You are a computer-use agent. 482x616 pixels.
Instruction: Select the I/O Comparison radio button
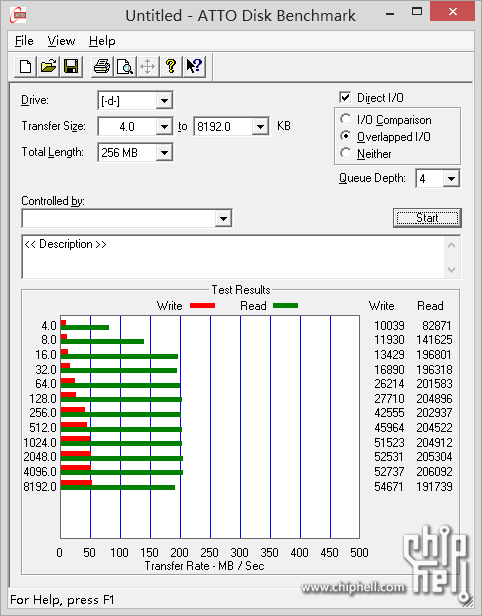[346, 119]
